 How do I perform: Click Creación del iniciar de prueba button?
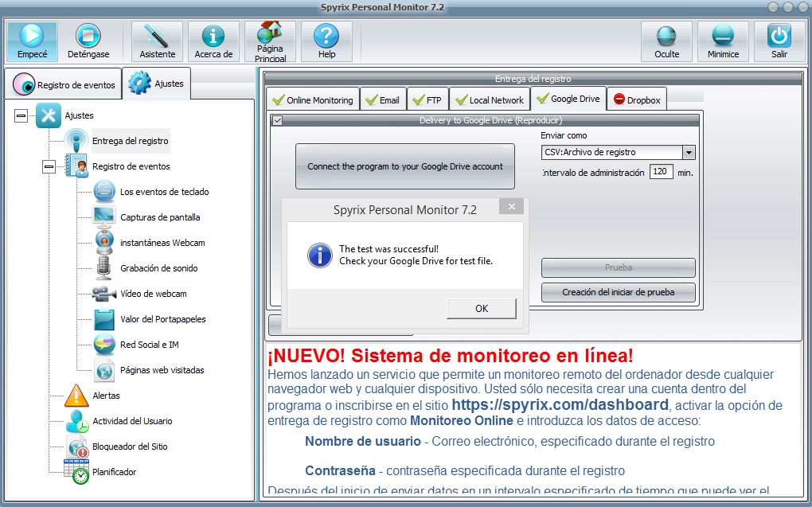[619, 292]
